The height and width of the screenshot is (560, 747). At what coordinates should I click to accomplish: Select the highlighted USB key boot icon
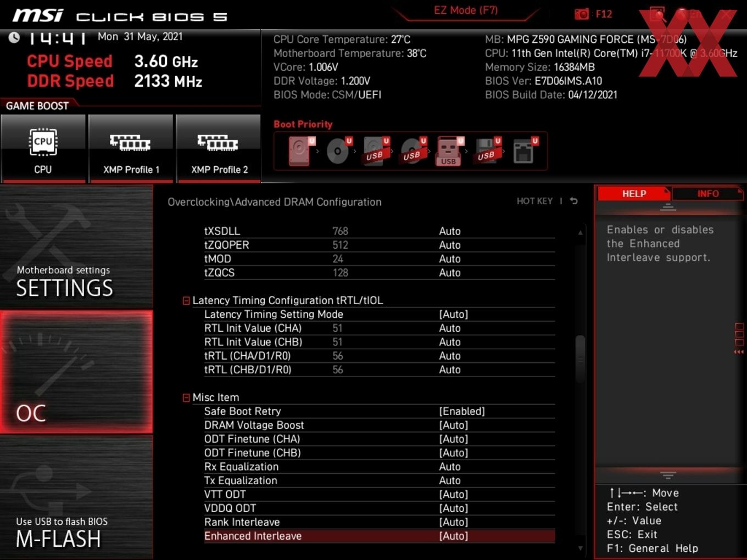point(450,151)
